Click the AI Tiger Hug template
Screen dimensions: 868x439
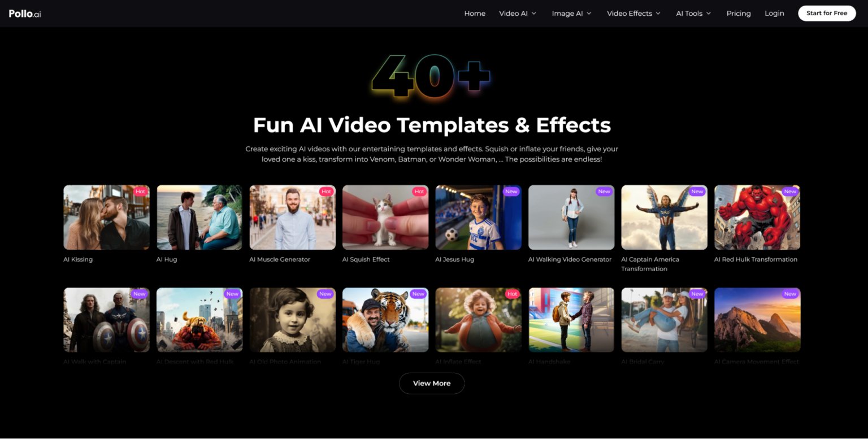pos(385,320)
